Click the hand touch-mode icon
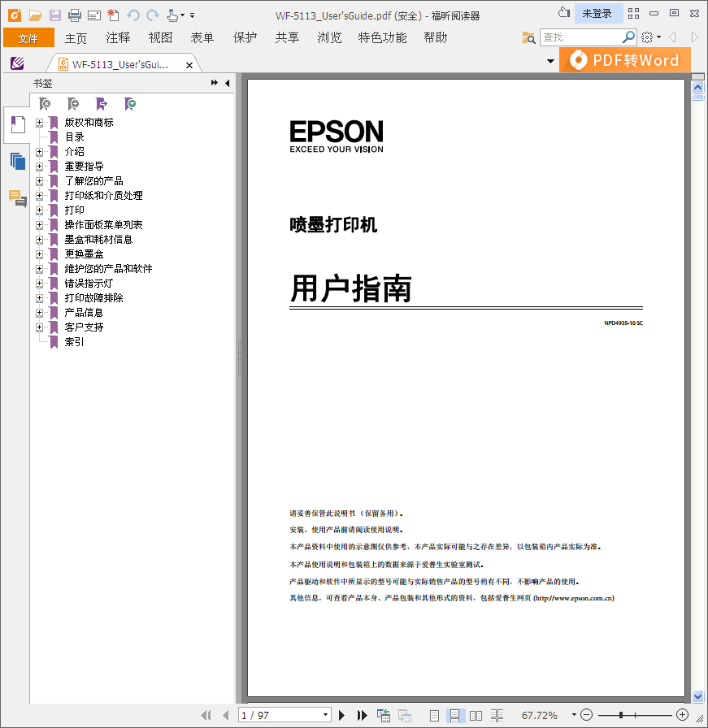The height and width of the screenshot is (728, 708). (172, 15)
